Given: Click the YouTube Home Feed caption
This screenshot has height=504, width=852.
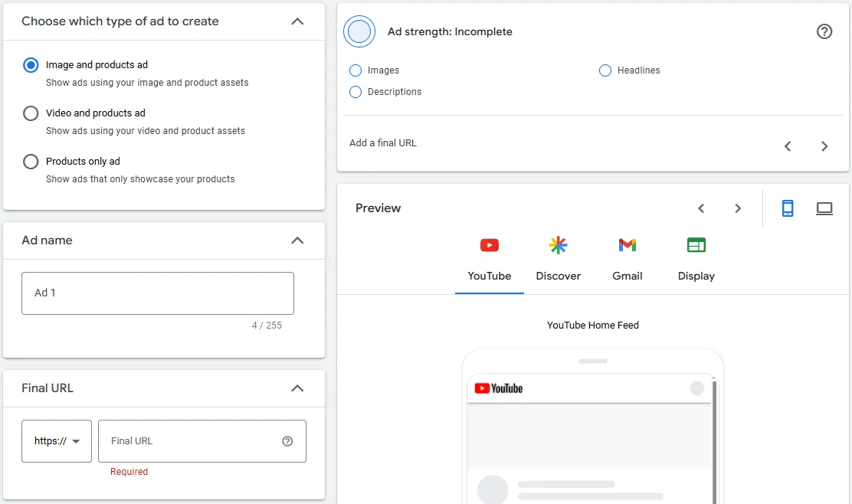Looking at the screenshot, I should tap(593, 326).
